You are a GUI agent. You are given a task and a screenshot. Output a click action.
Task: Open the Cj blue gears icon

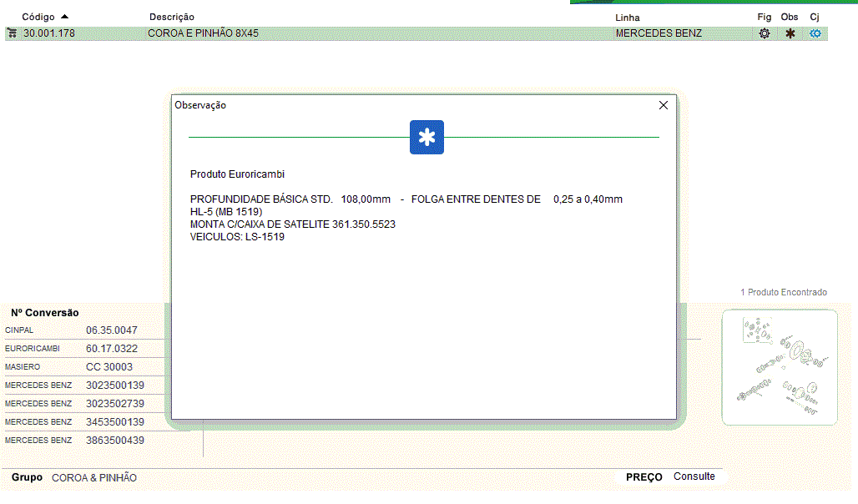pyautogui.click(x=815, y=33)
